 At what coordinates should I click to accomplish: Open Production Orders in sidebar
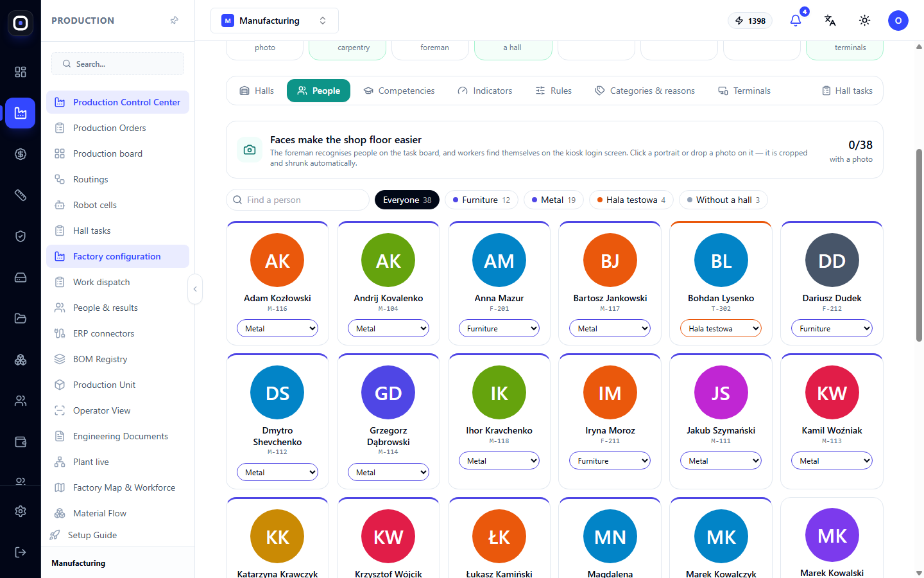[x=118, y=128]
